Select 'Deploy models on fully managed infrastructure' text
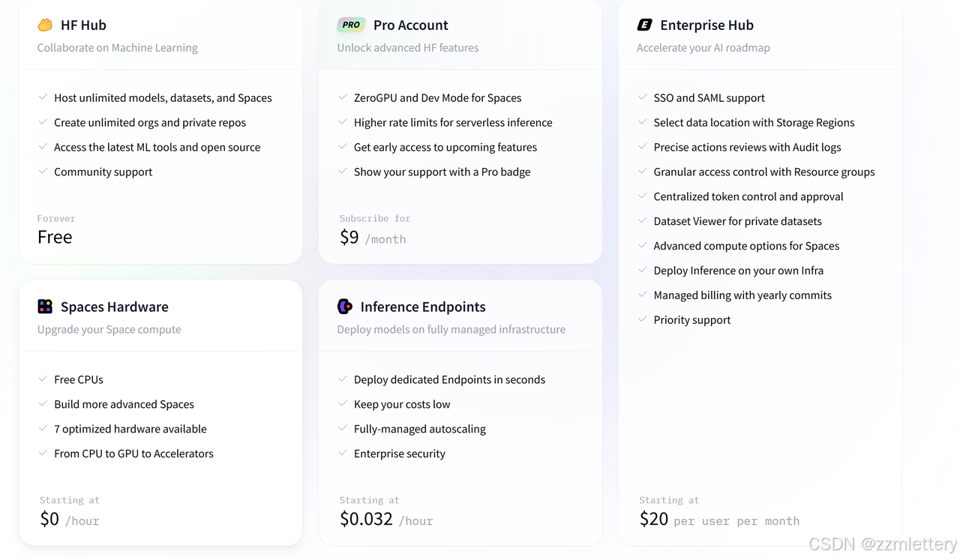 click(451, 329)
